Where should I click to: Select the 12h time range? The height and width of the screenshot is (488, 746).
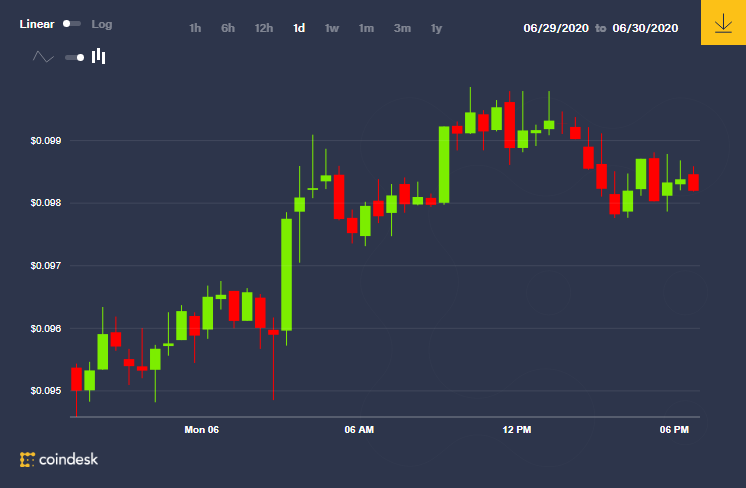coord(264,28)
